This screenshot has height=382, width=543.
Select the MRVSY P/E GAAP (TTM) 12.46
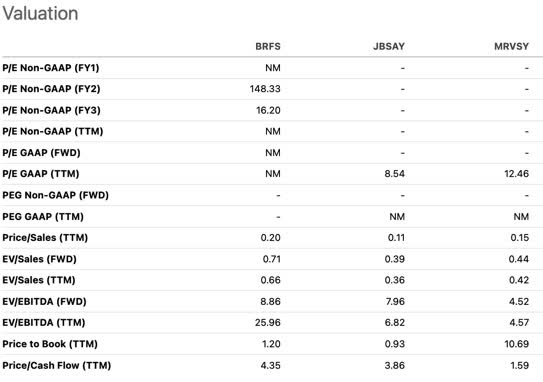tap(516, 174)
